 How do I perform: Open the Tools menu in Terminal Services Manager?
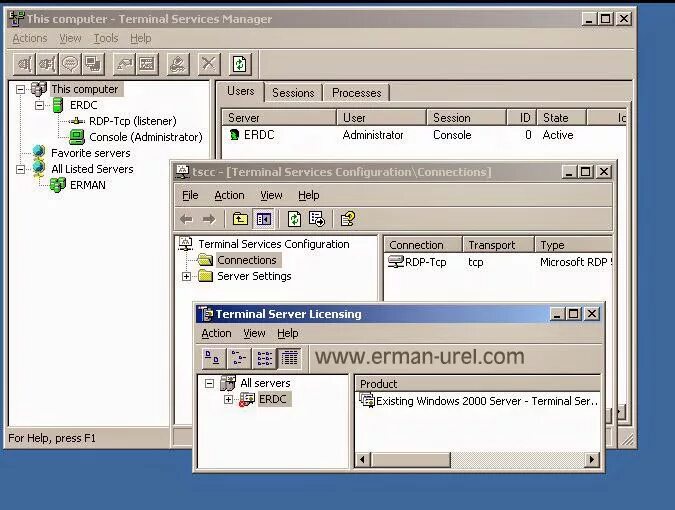[x=106, y=38]
